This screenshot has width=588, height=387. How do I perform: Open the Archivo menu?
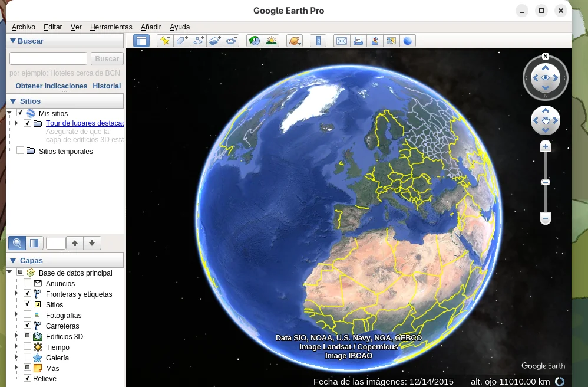pos(23,27)
